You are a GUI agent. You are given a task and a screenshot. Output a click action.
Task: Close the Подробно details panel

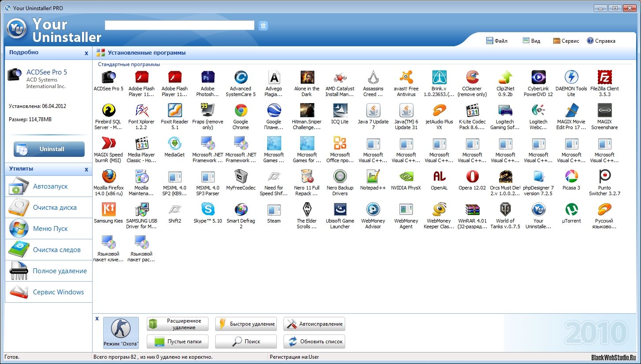point(86,53)
